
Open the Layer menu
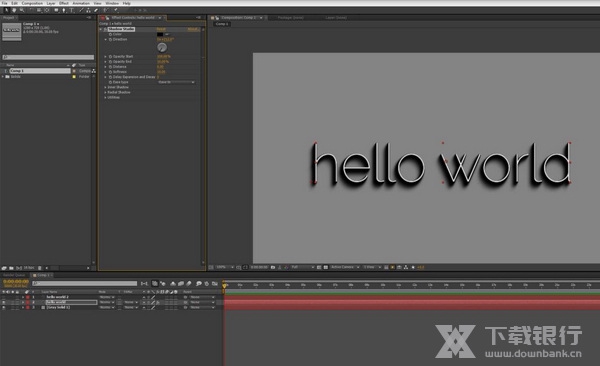(x=51, y=3)
